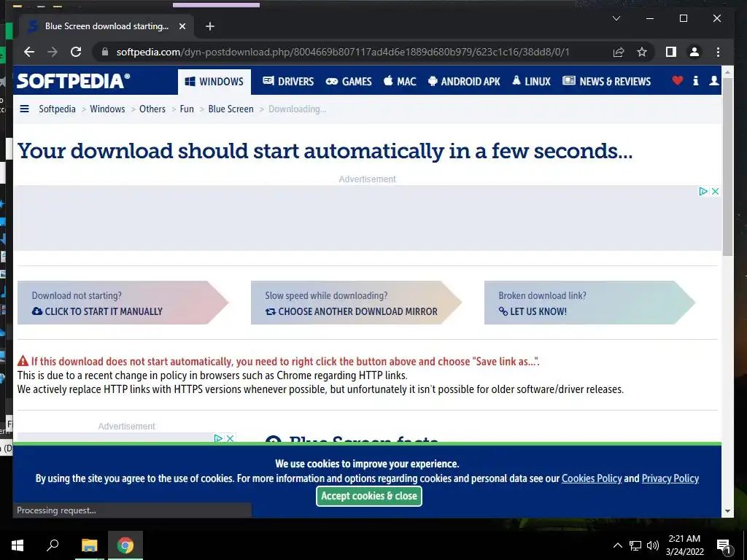Close the Blue Screen download tab

coord(182,26)
